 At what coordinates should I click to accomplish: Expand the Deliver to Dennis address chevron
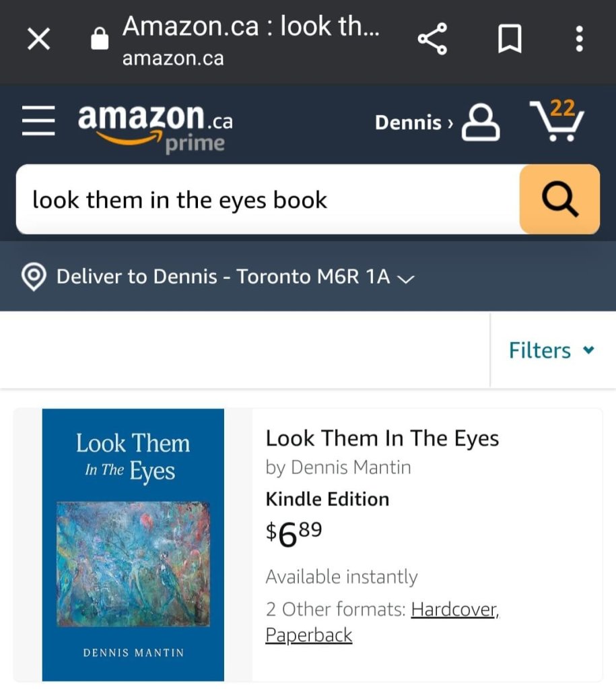[x=405, y=278]
